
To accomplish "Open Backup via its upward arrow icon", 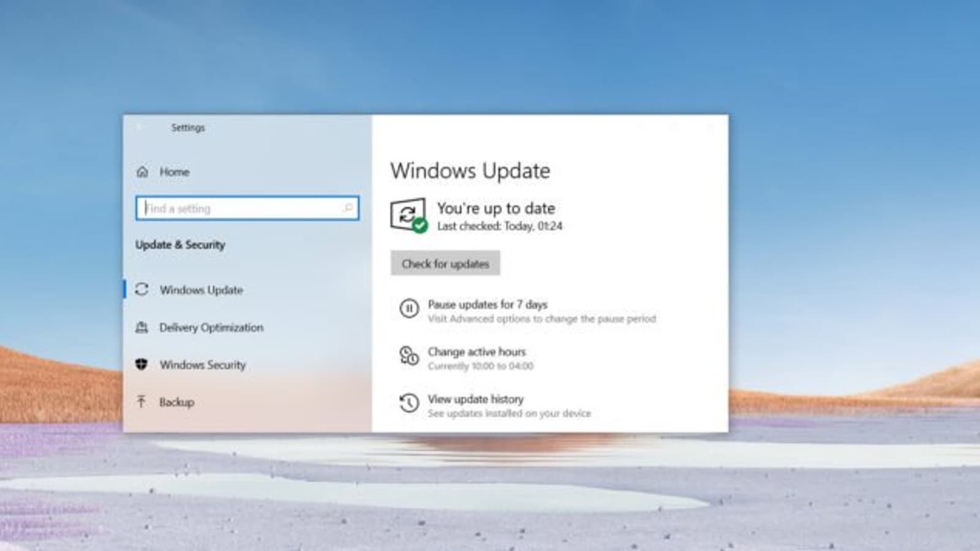I will pyautogui.click(x=141, y=402).
